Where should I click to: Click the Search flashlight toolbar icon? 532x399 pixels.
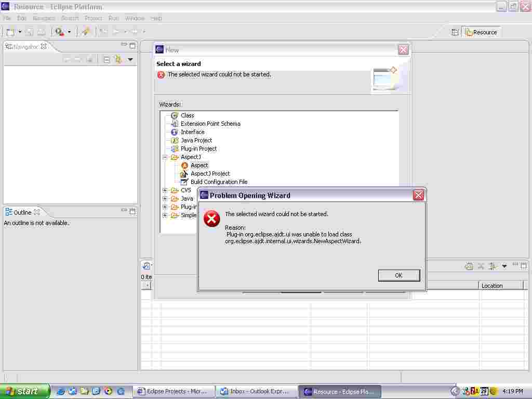(85, 32)
